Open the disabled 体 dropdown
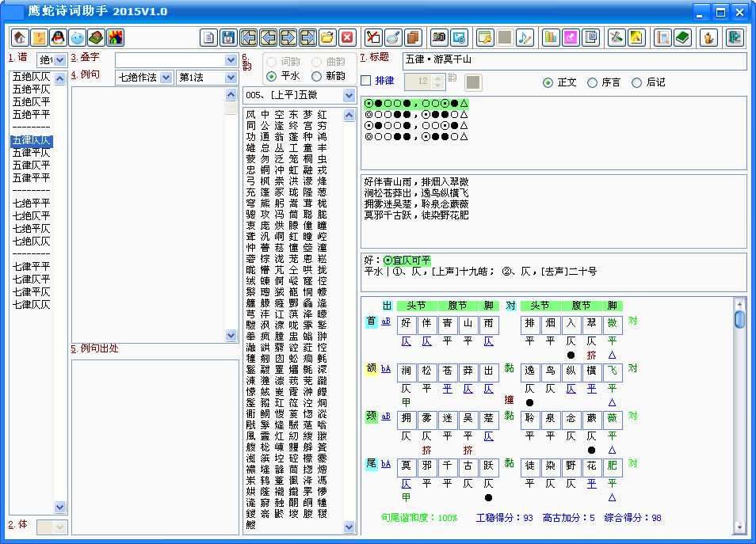This screenshot has height=544, width=756. click(x=59, y=527)
